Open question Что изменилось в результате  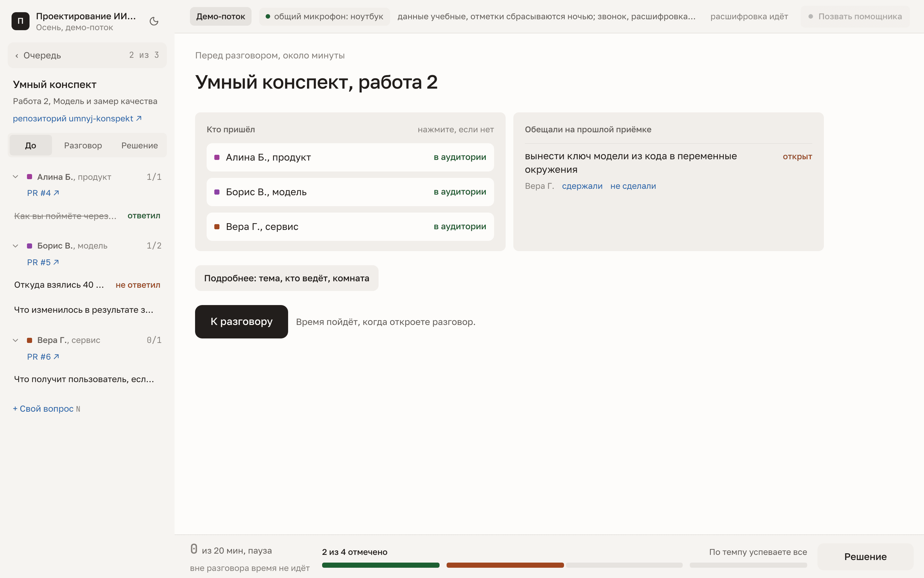click(x=84, y=310)
